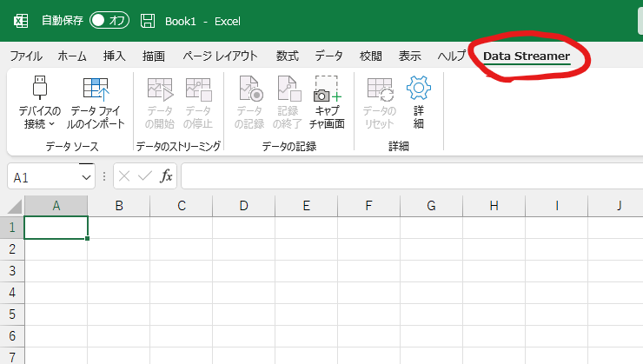Click the save floppy disk icon
The width and height of the screenshot is (643, 364).
[148, 20]
